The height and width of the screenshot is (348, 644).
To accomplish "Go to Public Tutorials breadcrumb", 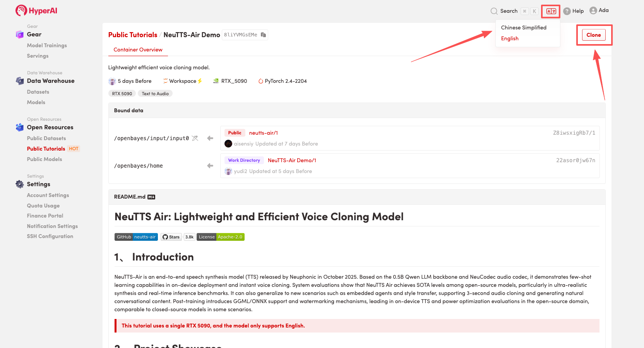I will [133, 35].
